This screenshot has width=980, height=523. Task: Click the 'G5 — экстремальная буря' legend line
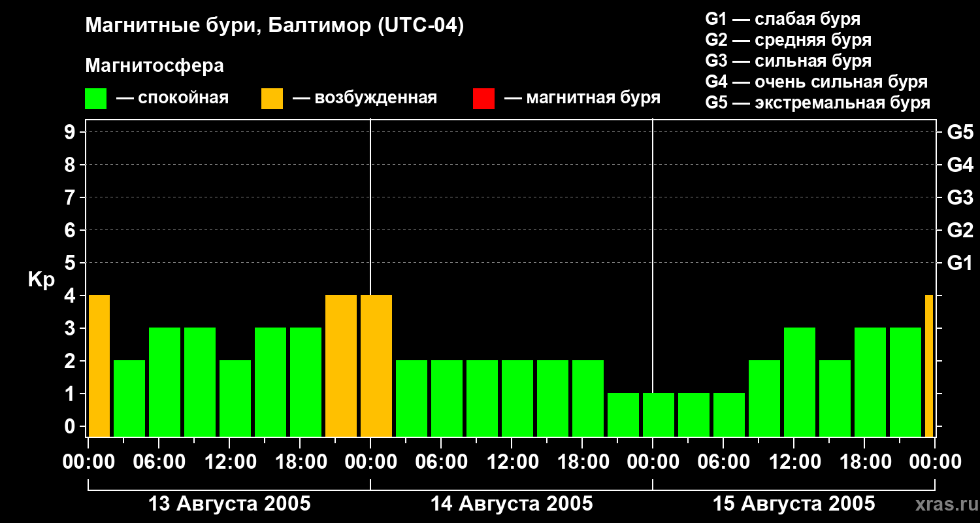pyautogui.click(x=817, y=103)
